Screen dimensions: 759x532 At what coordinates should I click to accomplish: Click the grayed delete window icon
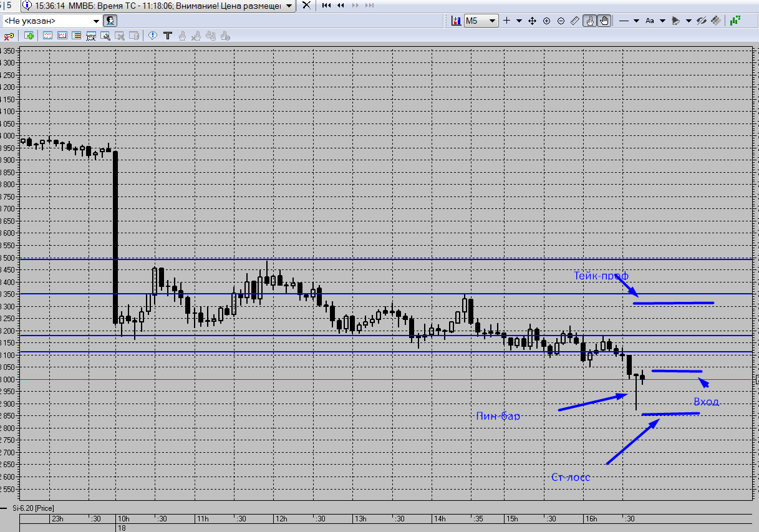[x=120, y=36]
